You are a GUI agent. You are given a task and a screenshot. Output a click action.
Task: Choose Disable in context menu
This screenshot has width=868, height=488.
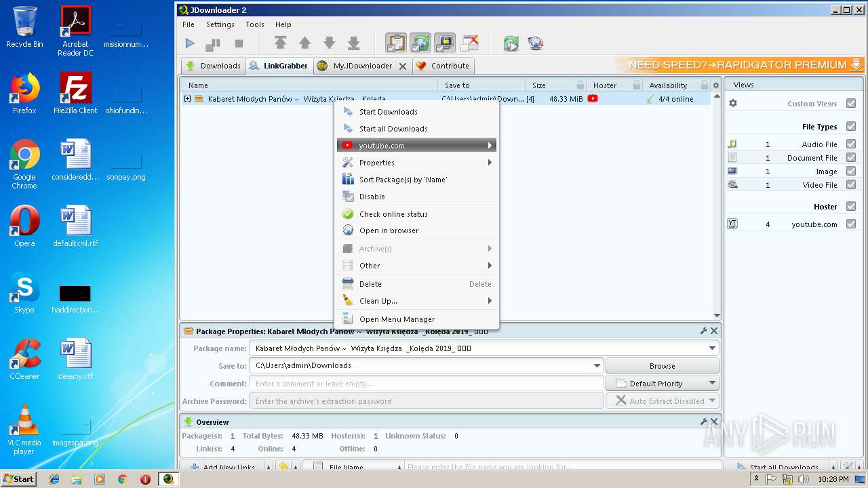click(416, 197)
